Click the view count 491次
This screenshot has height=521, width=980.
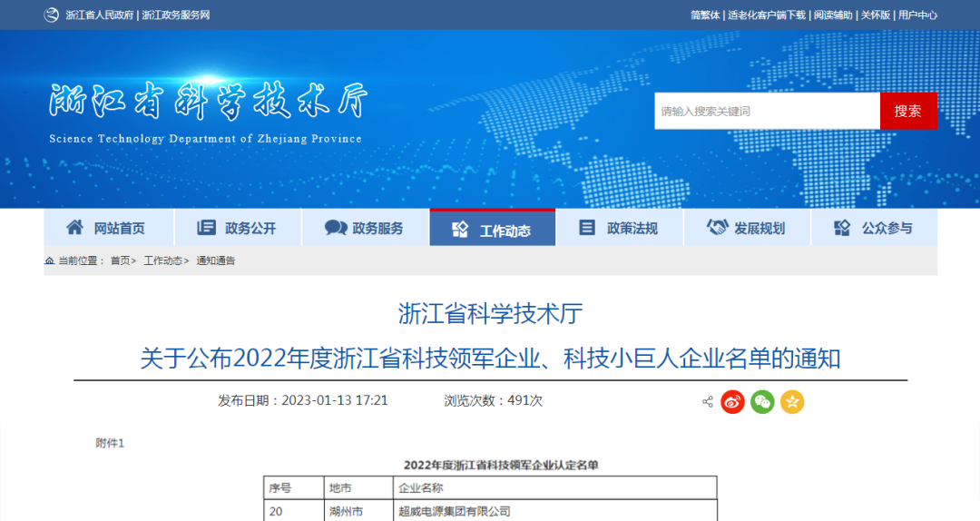[x=525, y=400]
